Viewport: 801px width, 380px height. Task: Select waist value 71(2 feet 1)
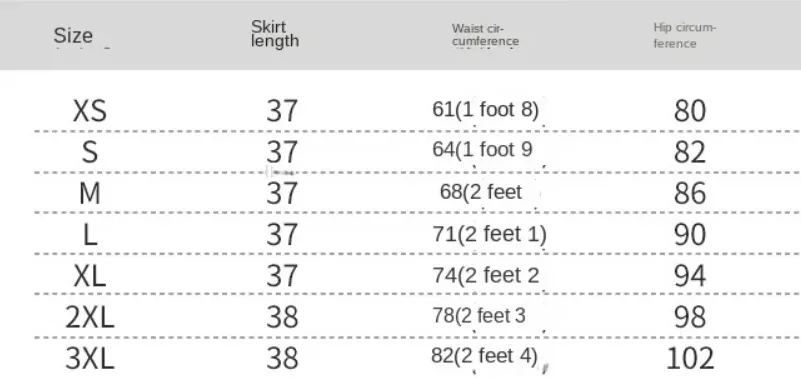point(489,234)
